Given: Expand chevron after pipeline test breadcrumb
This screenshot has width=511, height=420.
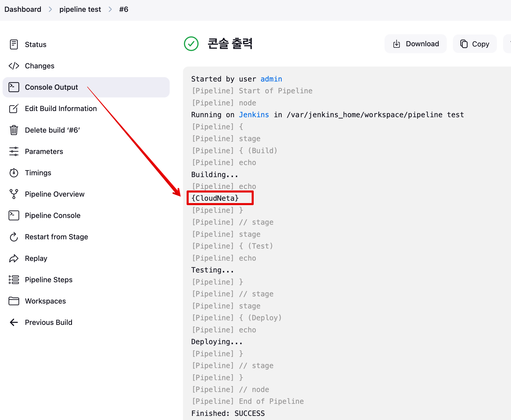Looking at the screenshot, I should pos(110,10).
